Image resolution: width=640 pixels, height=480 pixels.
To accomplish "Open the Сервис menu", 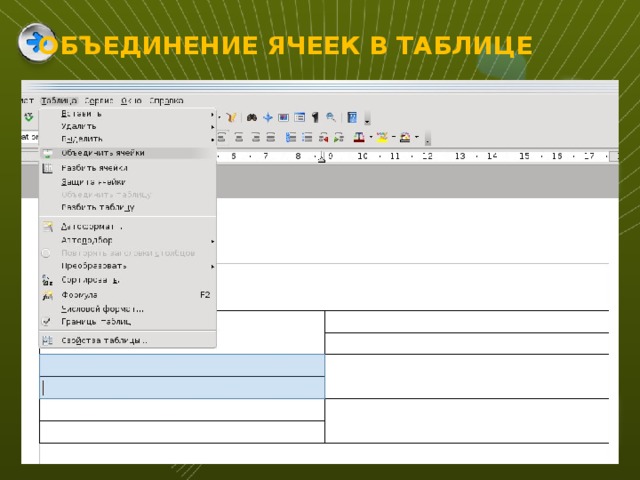I will pos(98,101).
